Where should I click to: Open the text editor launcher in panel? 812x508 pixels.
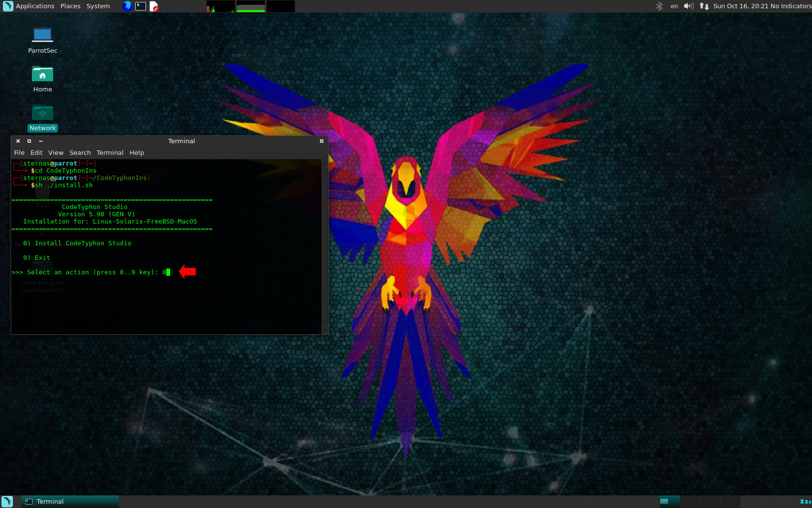click(154, 6)
